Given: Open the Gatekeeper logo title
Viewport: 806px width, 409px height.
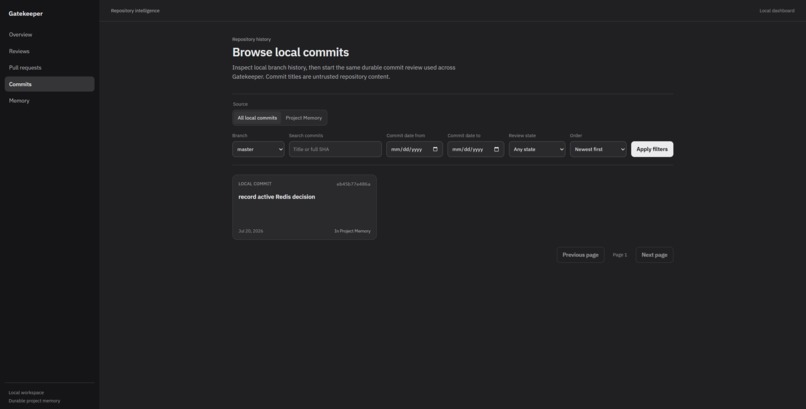Looking at the screenshot, I should pos(26,14).
